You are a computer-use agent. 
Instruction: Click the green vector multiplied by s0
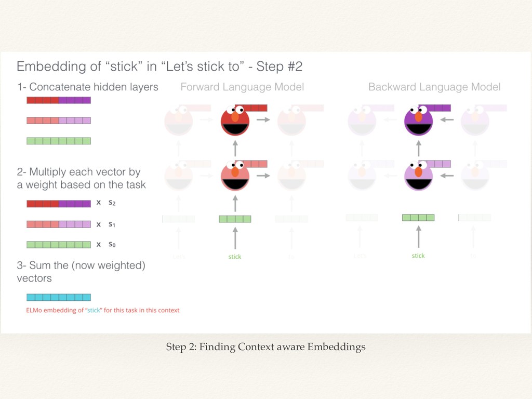59,245
